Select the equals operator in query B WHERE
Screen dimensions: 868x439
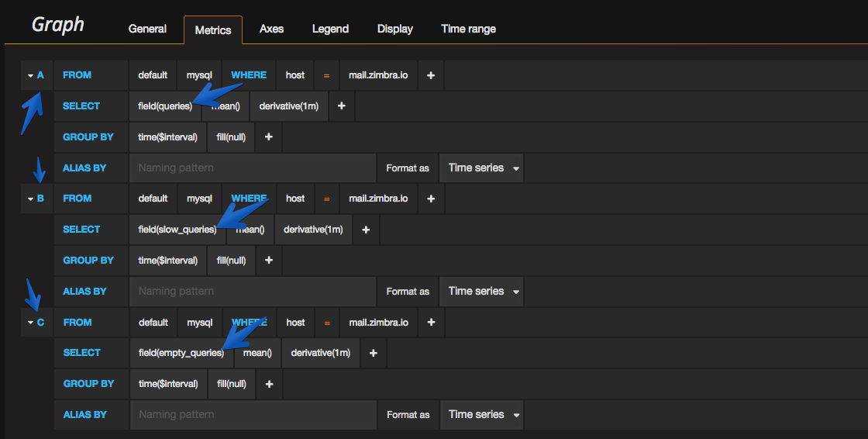pyautogui.click(x=326, y=199)
